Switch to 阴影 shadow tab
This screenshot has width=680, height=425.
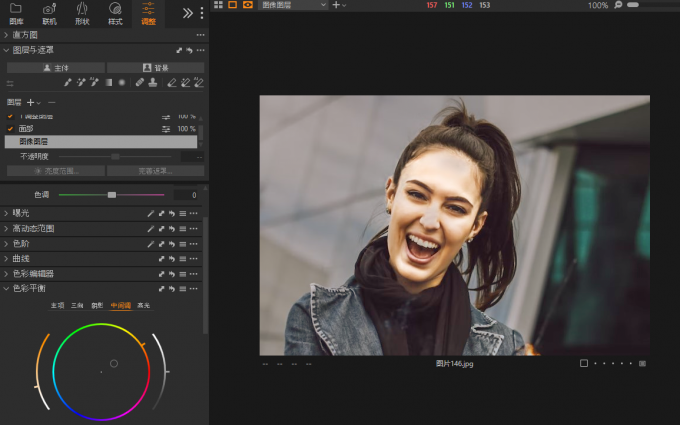(97, 305)
